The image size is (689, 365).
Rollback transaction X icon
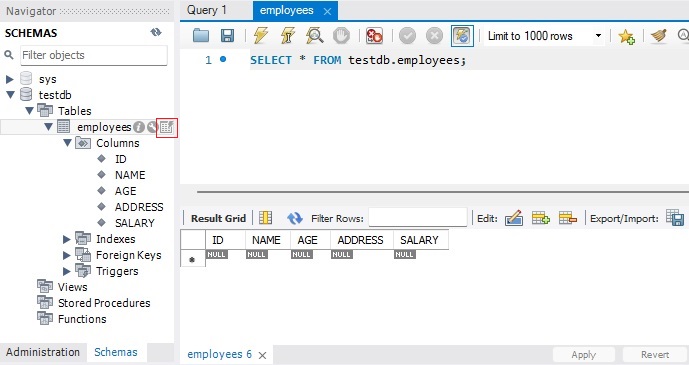pyautogui.click(x=434, y=36)
